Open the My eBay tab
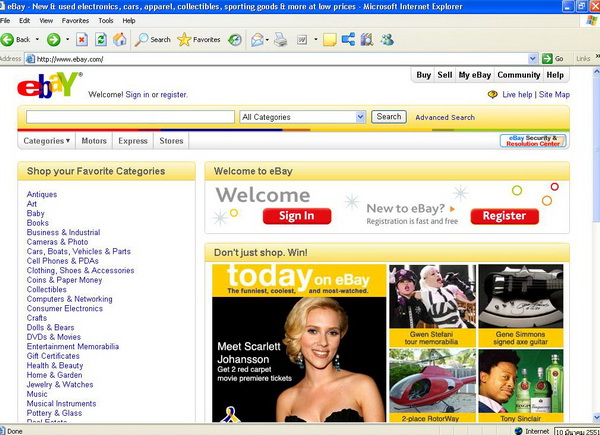 click(x=474, y=75)
